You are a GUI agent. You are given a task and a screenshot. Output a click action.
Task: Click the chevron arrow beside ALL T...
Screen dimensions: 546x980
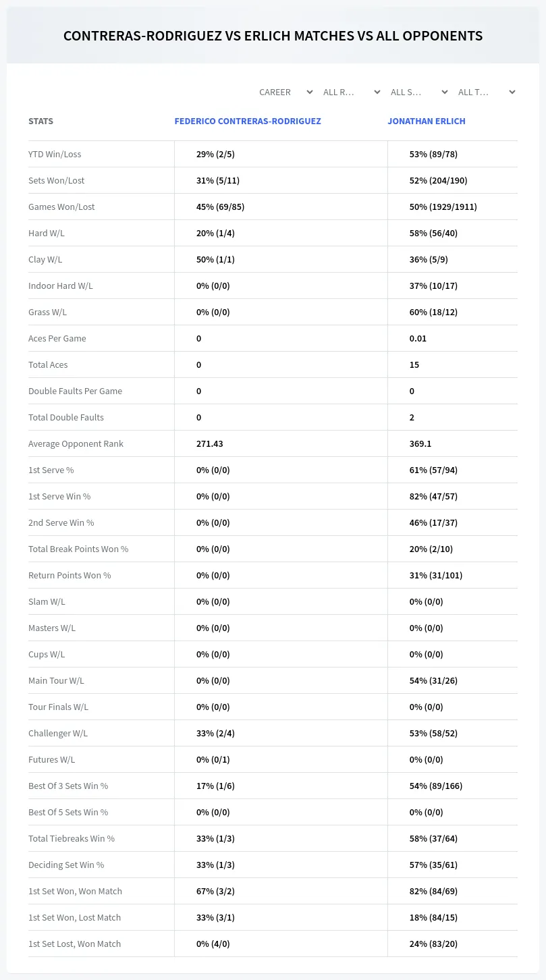pos(512,92)
